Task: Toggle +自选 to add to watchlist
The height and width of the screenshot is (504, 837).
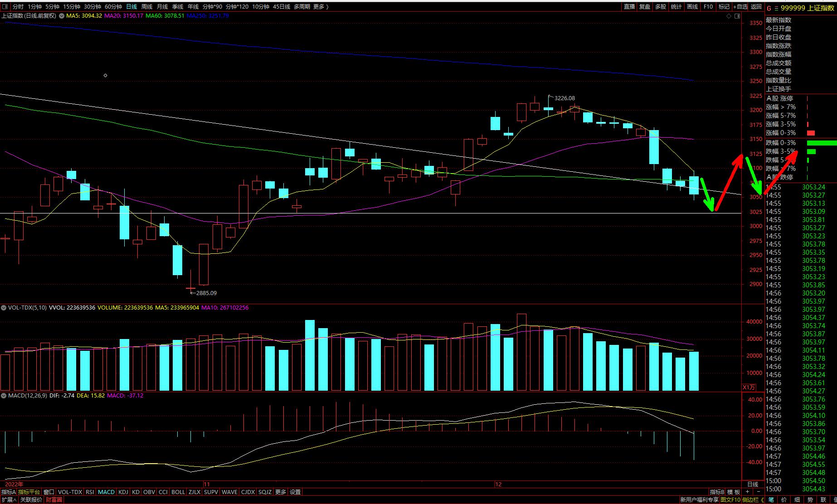Action: [x=740, y=7]
